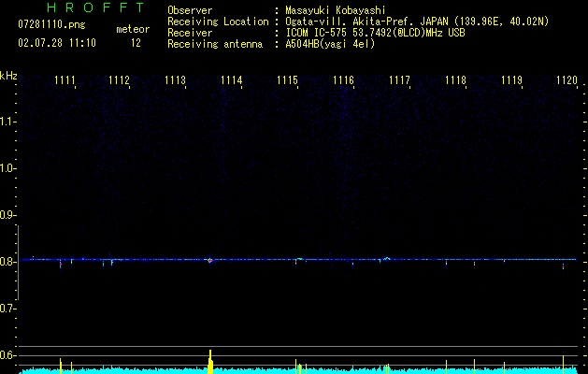Click time marker 1115
Image resolution: width=588 pixels, height=374 pixels.
(x=287, y=80)
